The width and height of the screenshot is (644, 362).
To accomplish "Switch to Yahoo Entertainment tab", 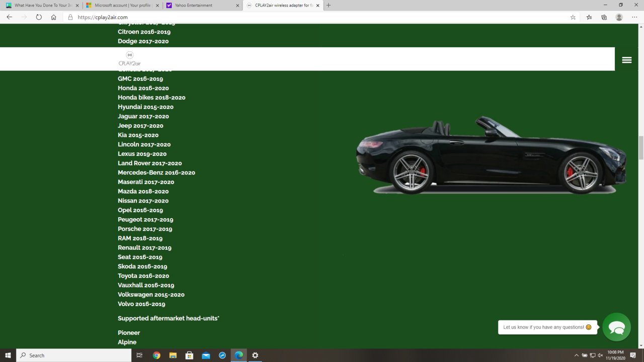I will click(202, 5).
